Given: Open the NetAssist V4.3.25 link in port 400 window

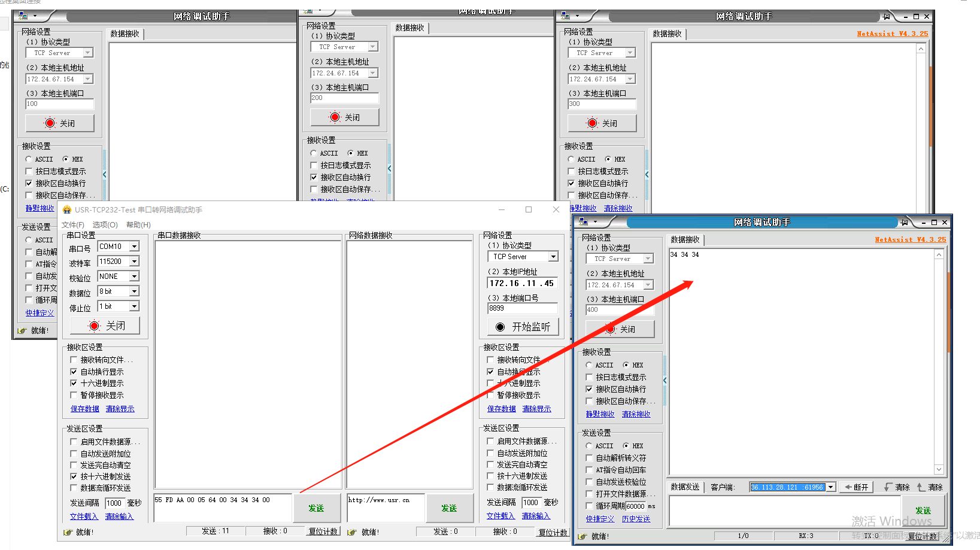Looking at the screenshot, I should (x=911, y=239).
